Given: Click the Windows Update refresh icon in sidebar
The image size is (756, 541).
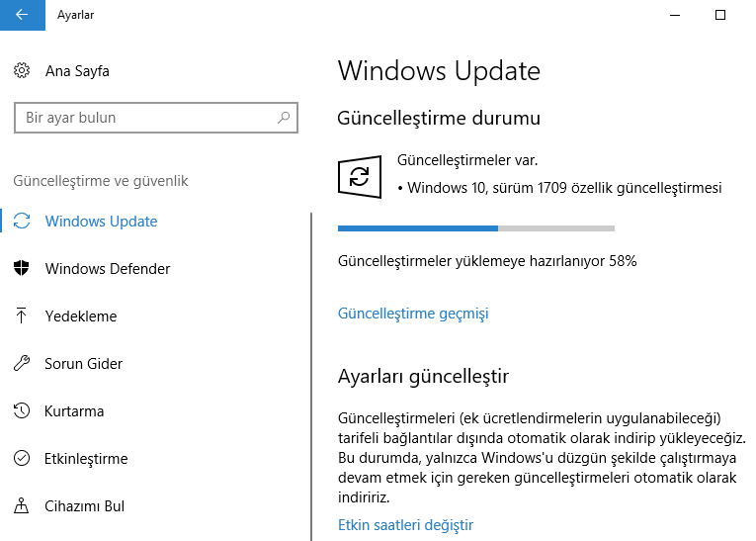Looking at the screenshot, I should (22, 222).
